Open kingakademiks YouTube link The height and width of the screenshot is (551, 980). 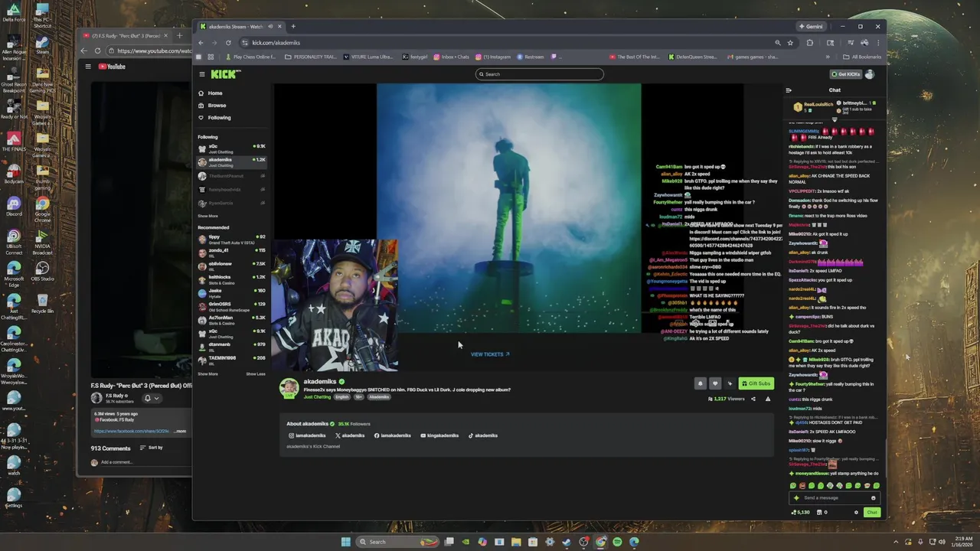439,435
